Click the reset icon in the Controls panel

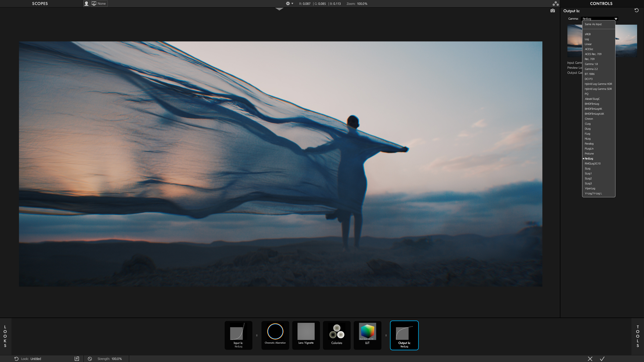point(636,11)
